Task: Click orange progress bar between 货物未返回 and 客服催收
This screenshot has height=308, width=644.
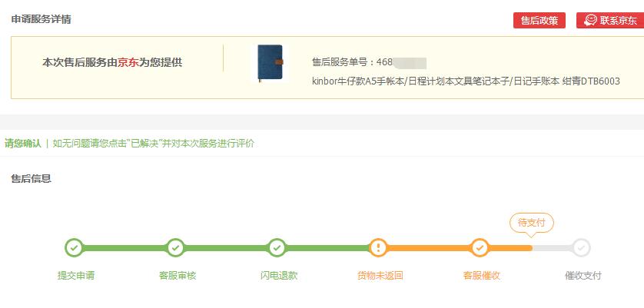Action: (x=429, y=248)
